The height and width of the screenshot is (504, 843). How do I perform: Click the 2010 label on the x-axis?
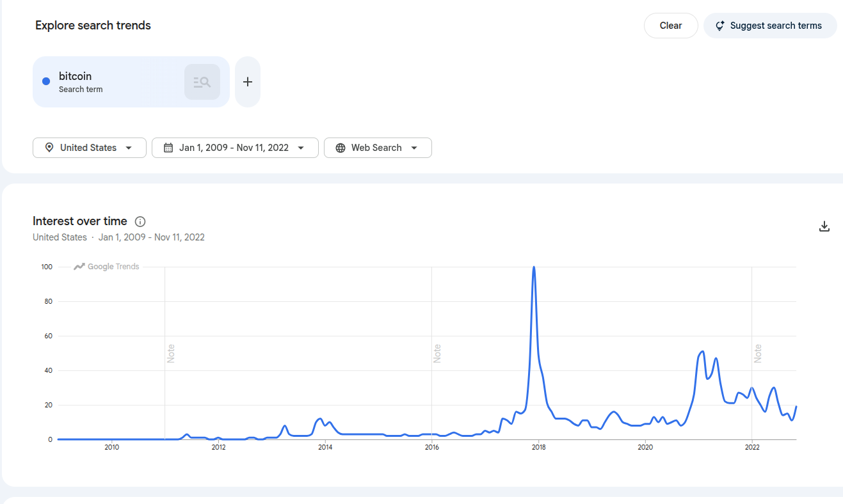tap(112, 447)
